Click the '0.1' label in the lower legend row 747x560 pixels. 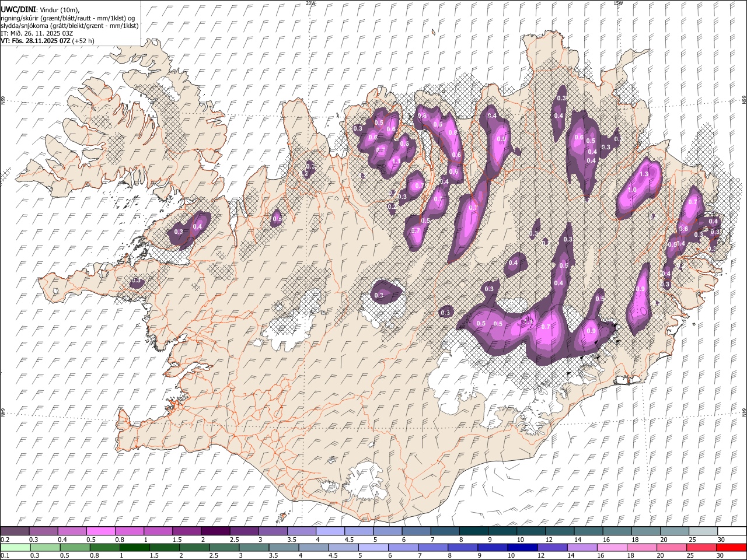coord(5,556)
